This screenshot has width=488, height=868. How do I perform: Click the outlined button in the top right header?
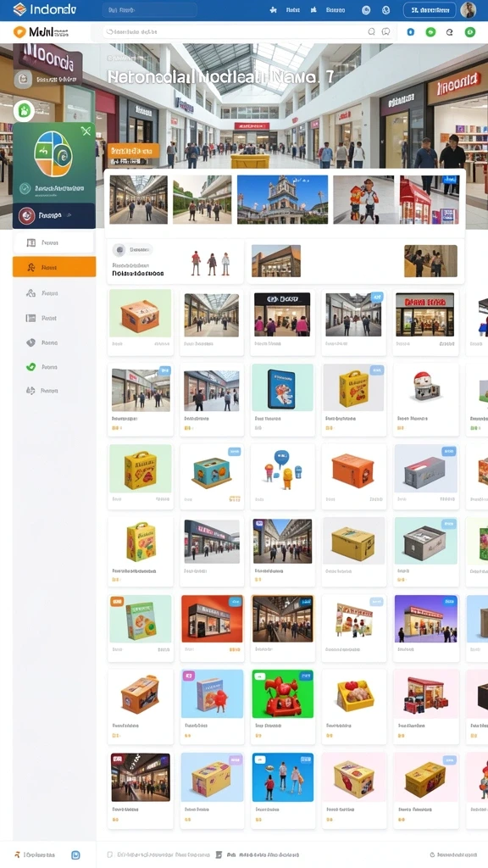[430, 10]
